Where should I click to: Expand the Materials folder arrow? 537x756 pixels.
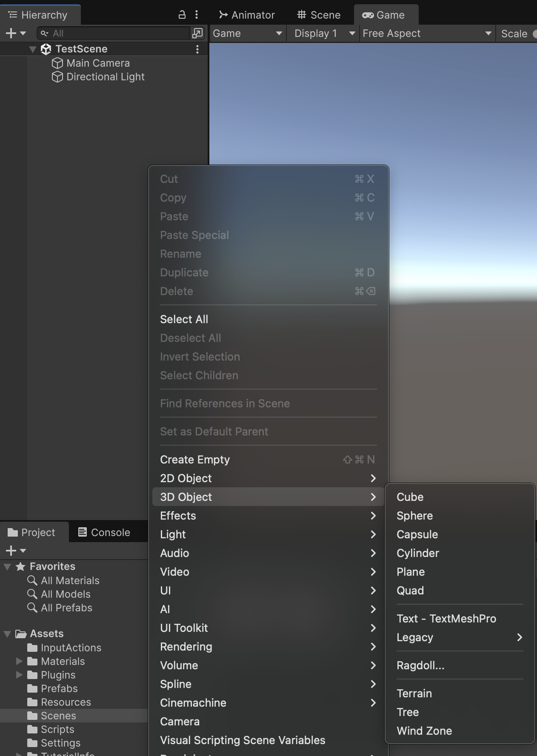click(19, 661)
